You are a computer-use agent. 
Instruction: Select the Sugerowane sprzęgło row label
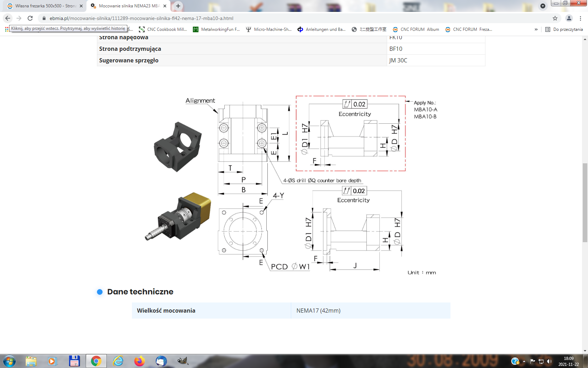coord(129,60)
